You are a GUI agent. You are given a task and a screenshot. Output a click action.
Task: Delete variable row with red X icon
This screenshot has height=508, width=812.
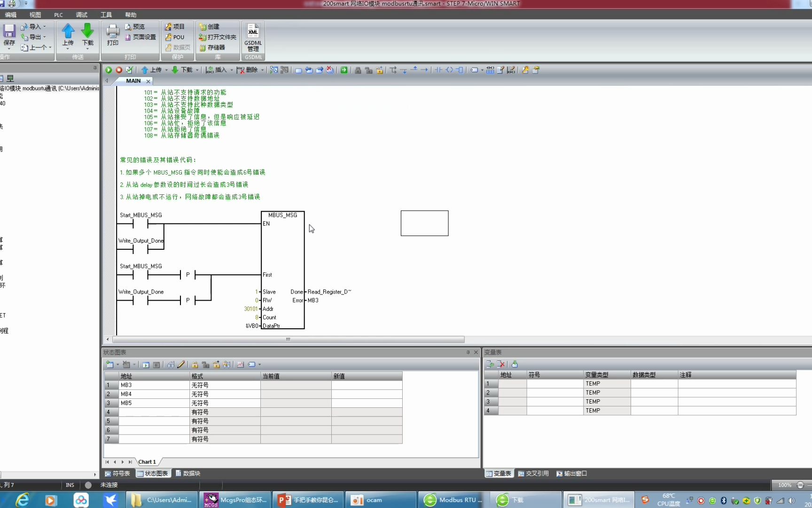(x=501, y=364)
